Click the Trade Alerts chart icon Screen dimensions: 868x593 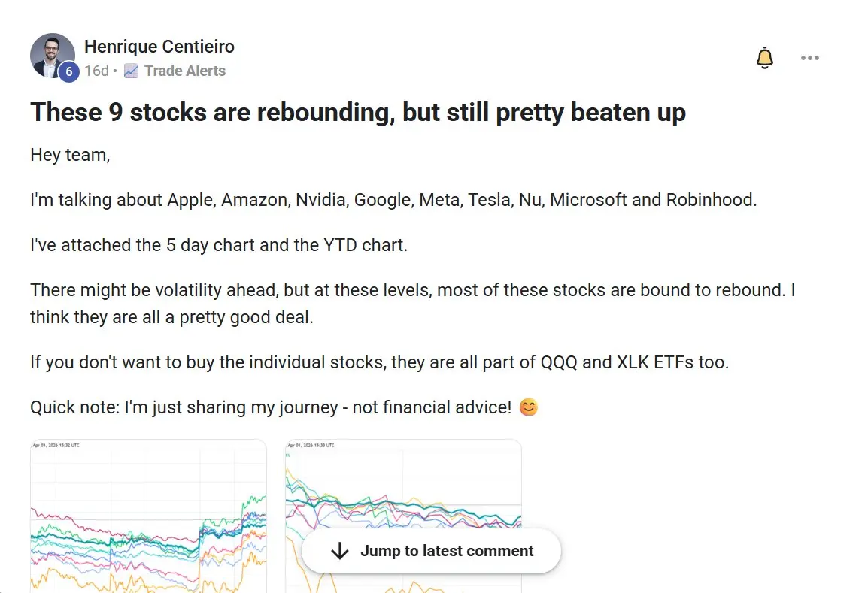coord(131,71)
